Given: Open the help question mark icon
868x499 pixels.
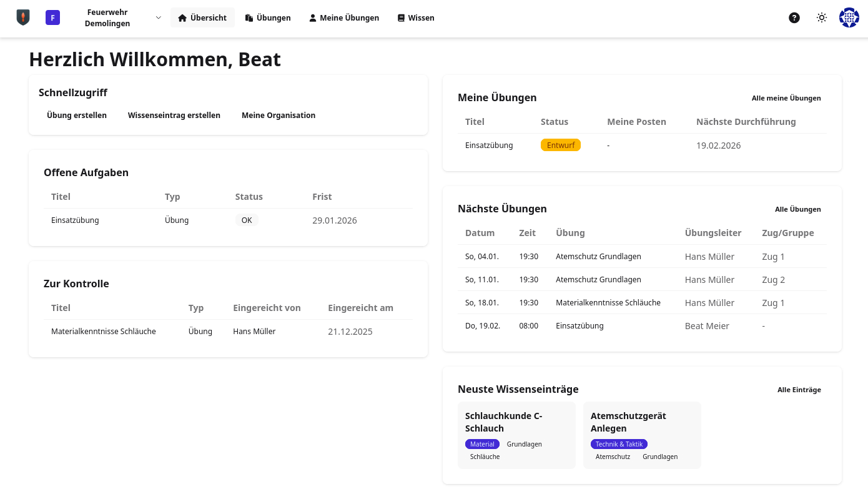Looking at the screenshot, I should 794,17.
